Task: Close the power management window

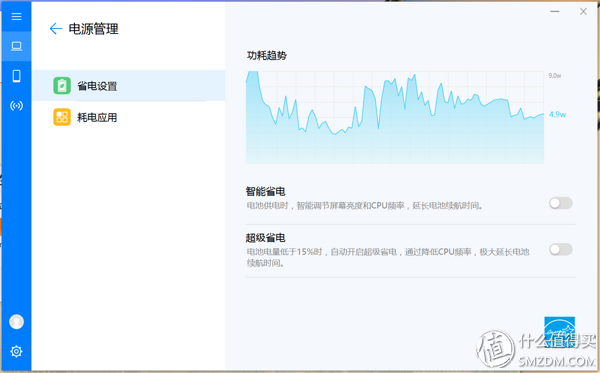Action: point(583,11)
